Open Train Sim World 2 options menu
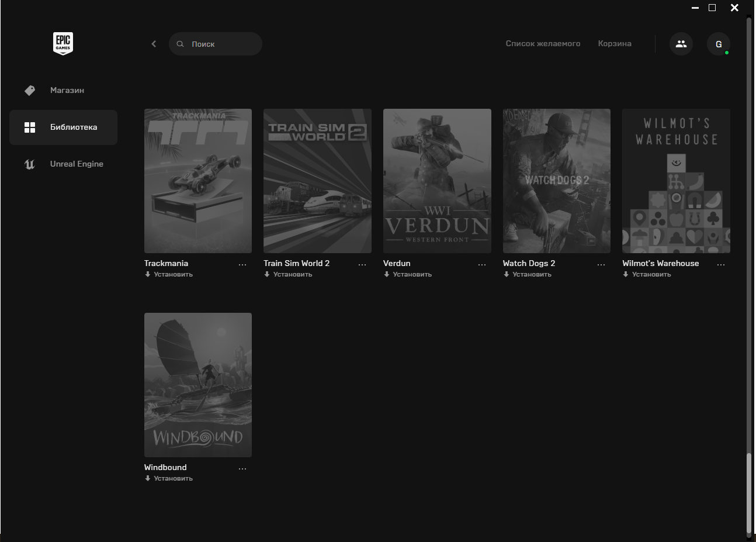Screen dimensions: 756x542 362,264
